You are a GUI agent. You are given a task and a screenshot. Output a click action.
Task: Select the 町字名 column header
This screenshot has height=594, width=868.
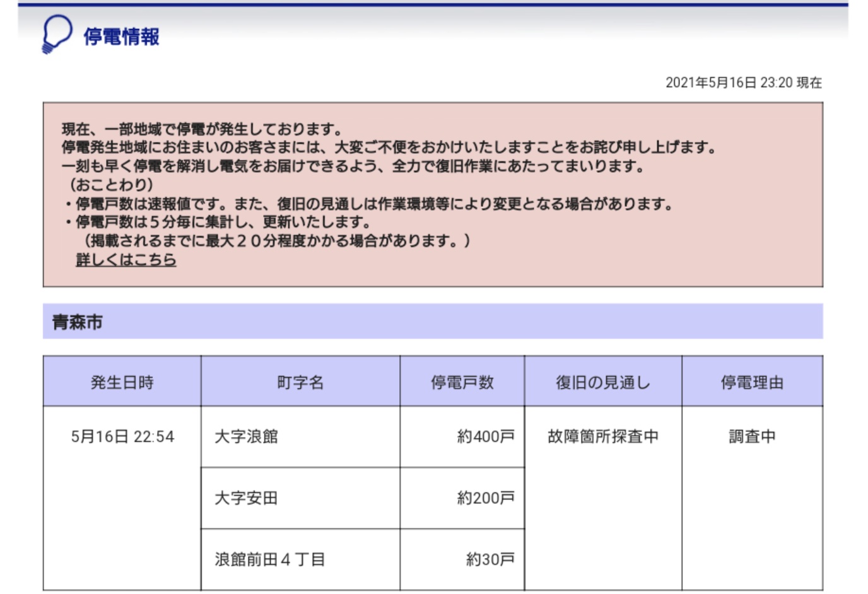tap(300, 380)
